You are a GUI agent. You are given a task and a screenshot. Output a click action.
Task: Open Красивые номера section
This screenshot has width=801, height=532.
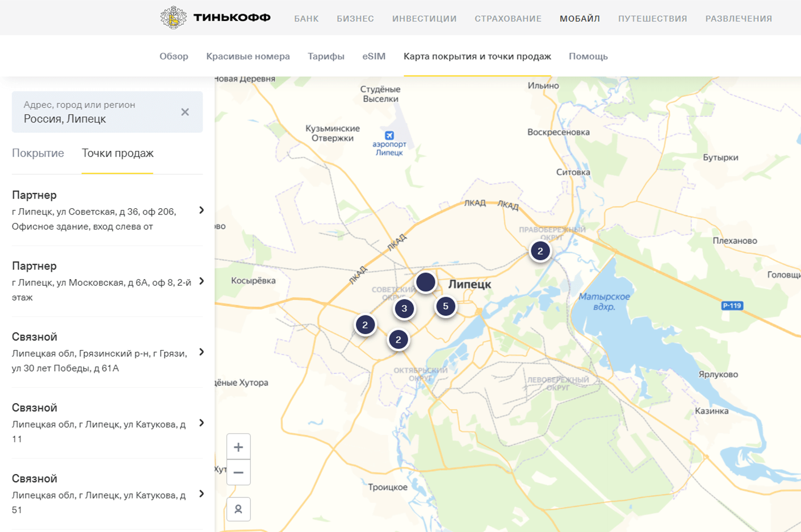[248, 56]
